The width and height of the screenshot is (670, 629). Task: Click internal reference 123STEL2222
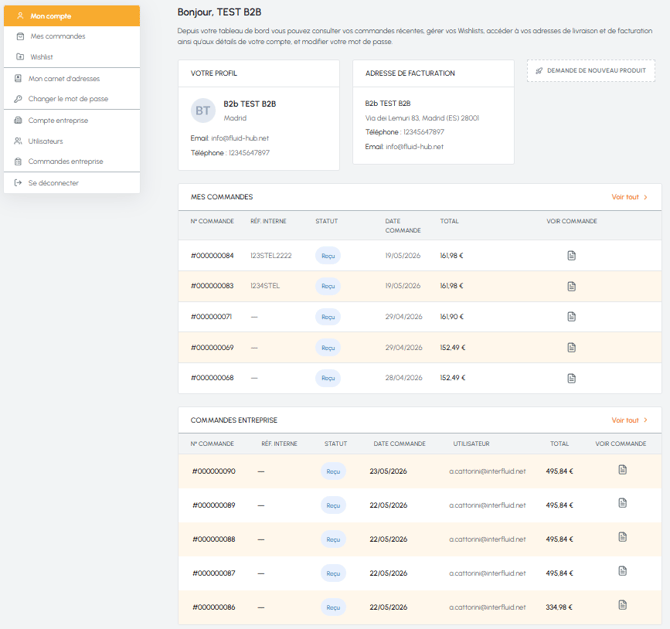[271, 256]
